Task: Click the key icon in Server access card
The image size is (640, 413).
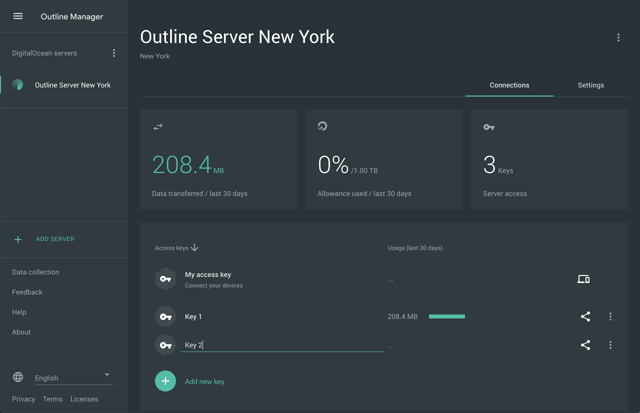Action: tap(489, 127)
